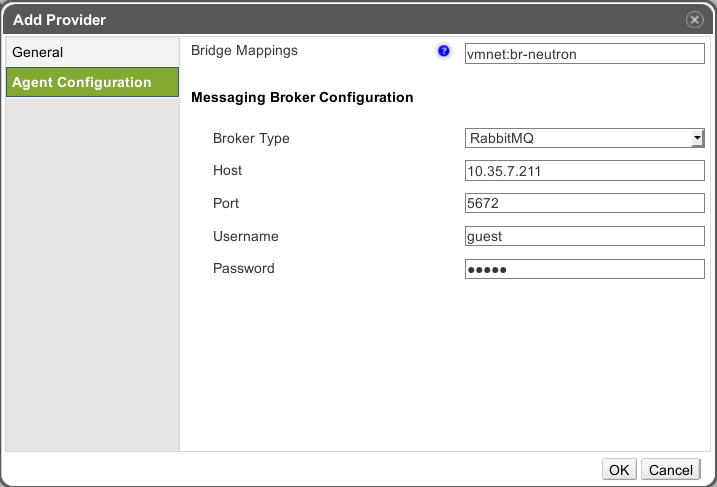Click the Bridge Mappings text field

tap(585, 55)
